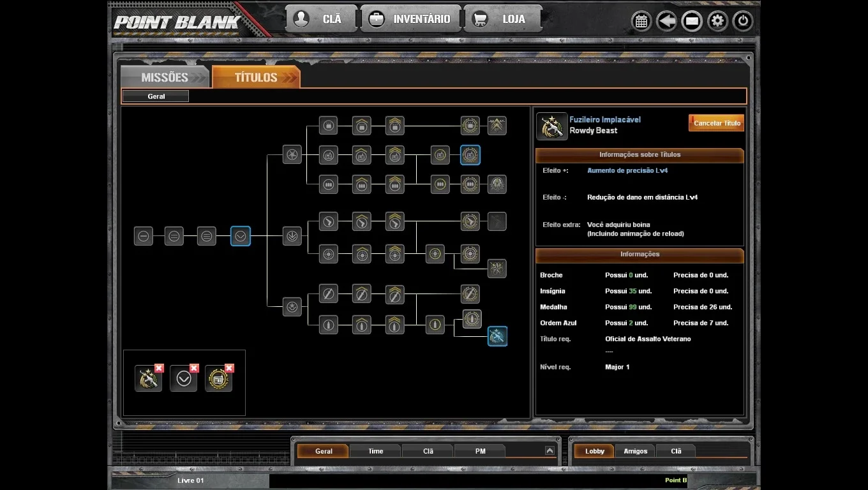Click the Fuzileiro Implacável title icon
Image resolution: width=868 pixels, height=490 pixels.
[552, 126]
